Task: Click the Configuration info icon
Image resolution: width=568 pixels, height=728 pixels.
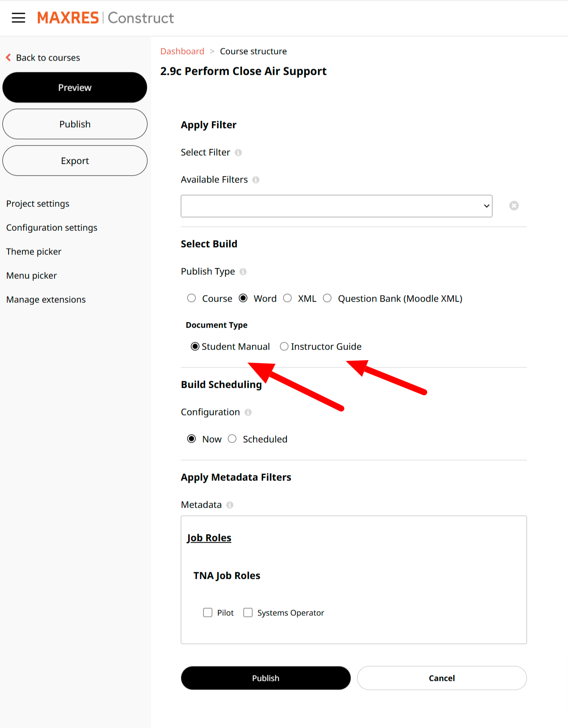Action: (248, 412)
